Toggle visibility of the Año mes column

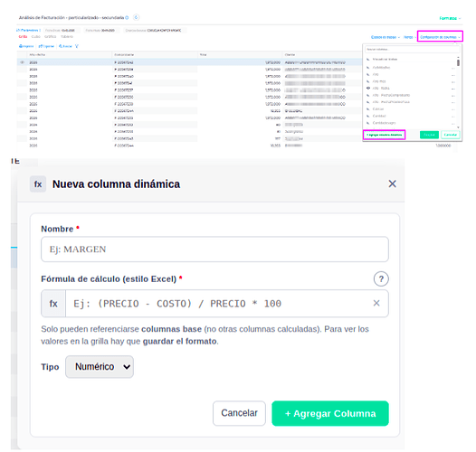(368, 81)
